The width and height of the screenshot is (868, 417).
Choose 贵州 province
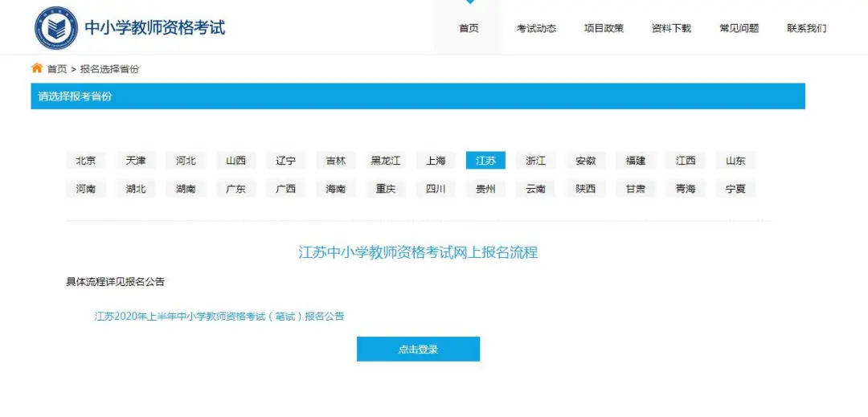[485, 189]
